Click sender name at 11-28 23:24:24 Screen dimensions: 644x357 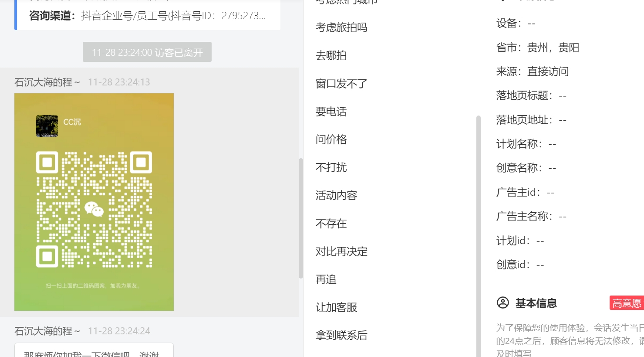(x=47, y=331)
